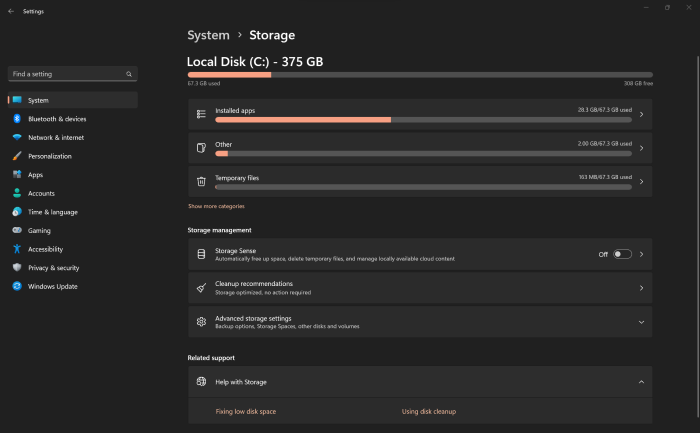Click the Local Disk C: usage bar
Screen dimensions: 700x433
click(420, 75)
